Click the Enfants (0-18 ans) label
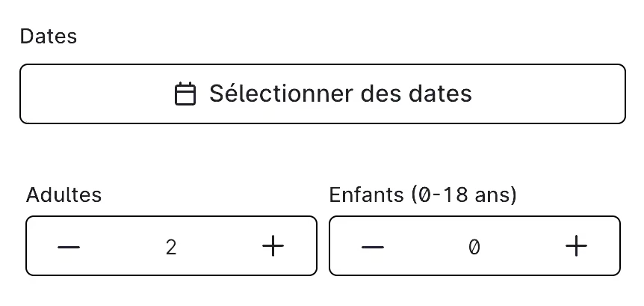 [x=423, y=195]
